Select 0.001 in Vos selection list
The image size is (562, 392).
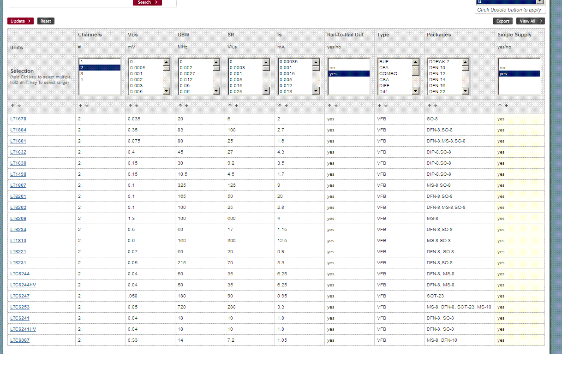(146, 73)
